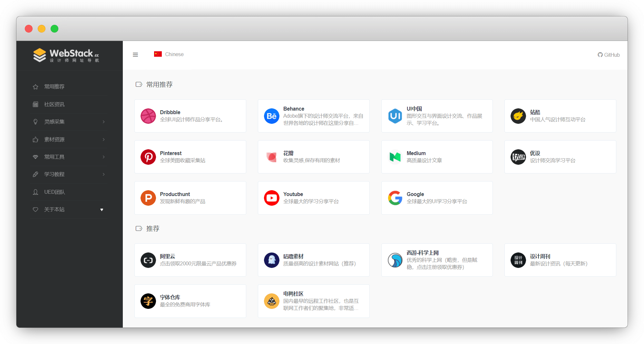This screenshot has height=344, width=644.
Task: Expand the 素材资源 sidebar chevron
Action: click(103, 140)
